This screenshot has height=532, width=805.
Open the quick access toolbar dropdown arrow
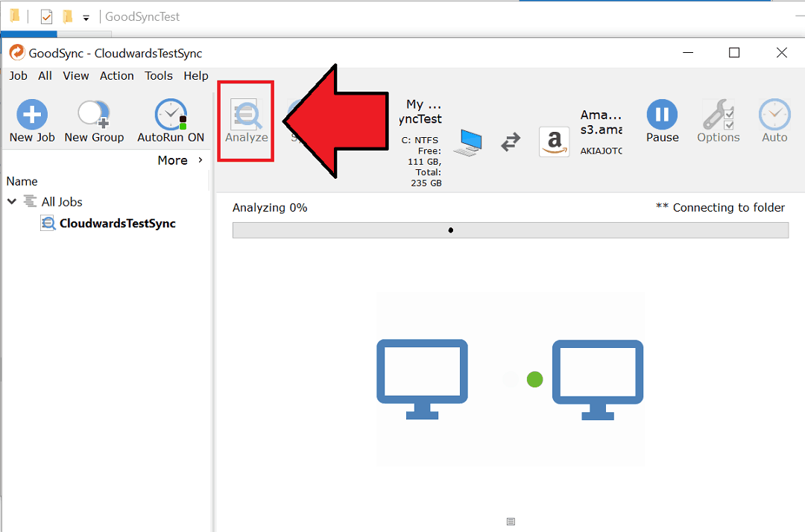coord(86,17)
